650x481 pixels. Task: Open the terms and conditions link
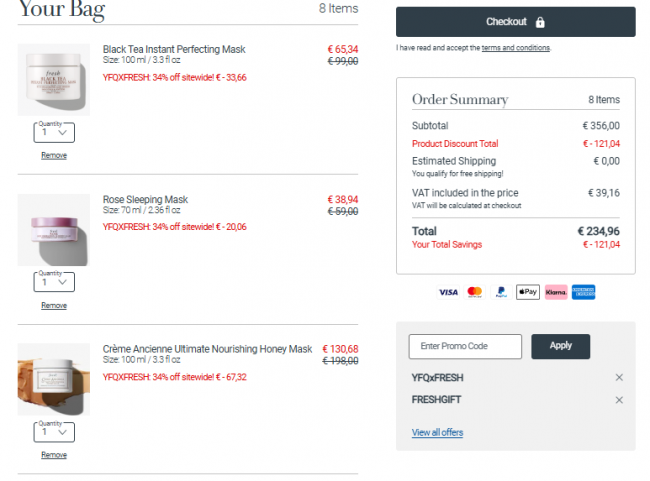[x=516, y=48]
